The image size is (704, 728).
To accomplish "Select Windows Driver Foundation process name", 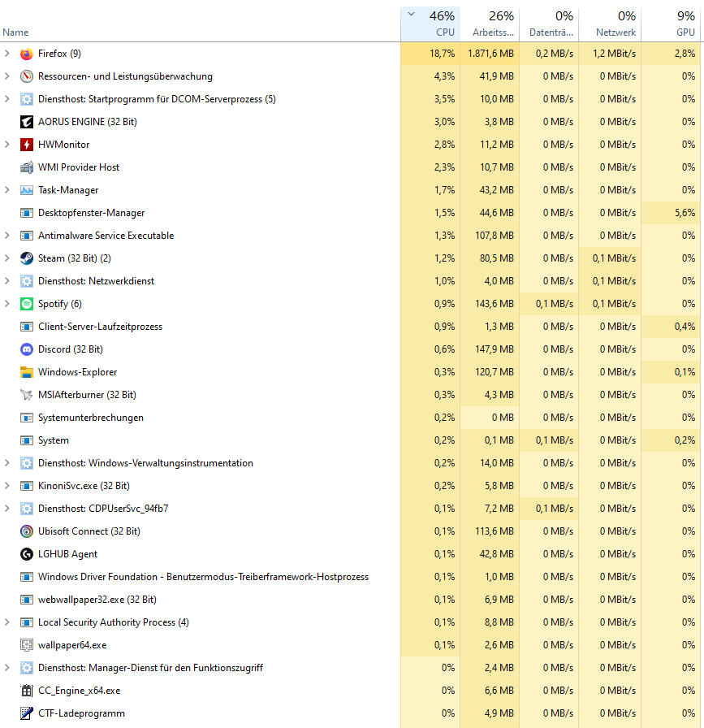I will tap(203, 577).
